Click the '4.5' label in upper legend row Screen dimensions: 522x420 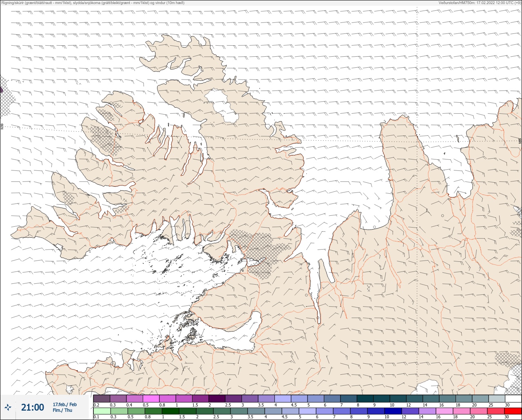tap(294, 405)
